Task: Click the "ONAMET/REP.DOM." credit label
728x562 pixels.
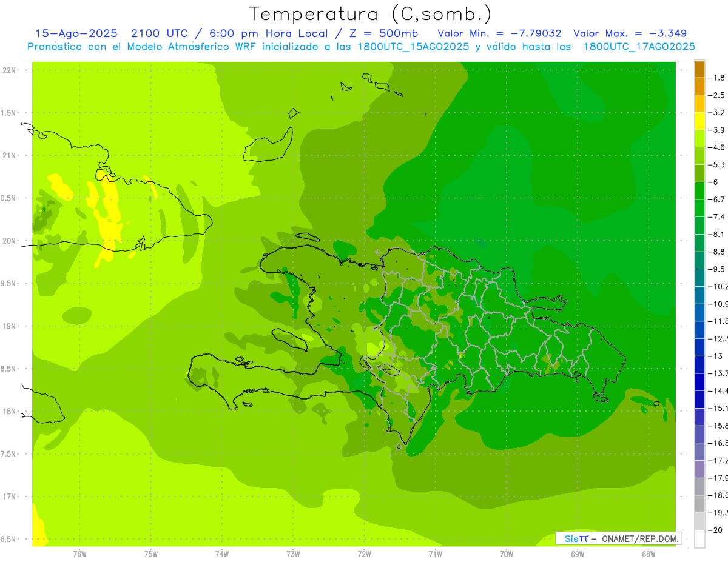Action: coord(639,538)
